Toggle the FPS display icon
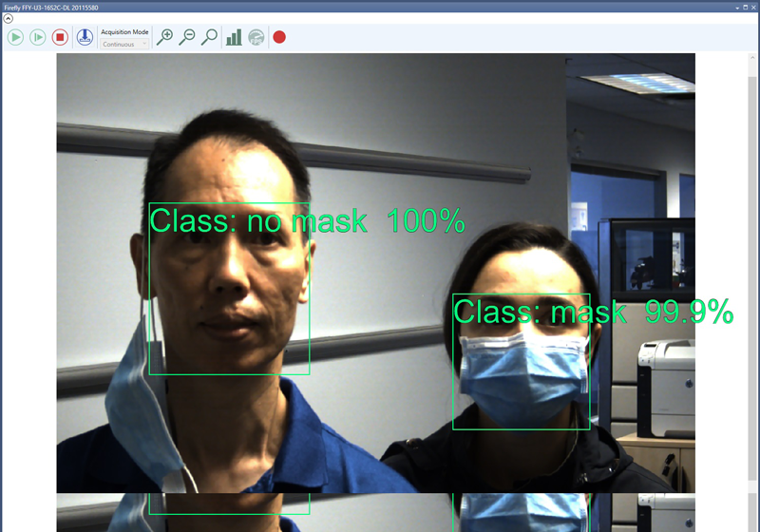The image size is (760, 532). tap(256, 37)
